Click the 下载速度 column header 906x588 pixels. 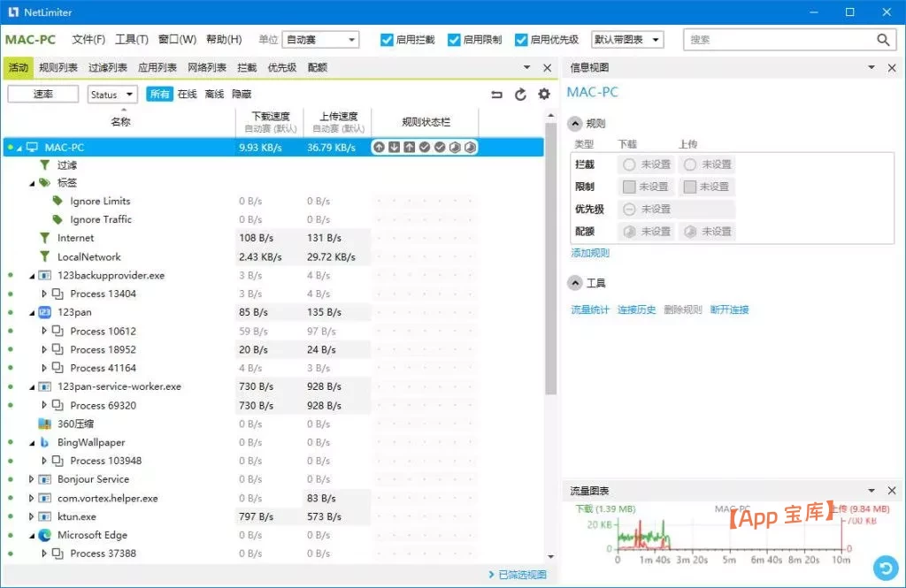tap(271, 122)
